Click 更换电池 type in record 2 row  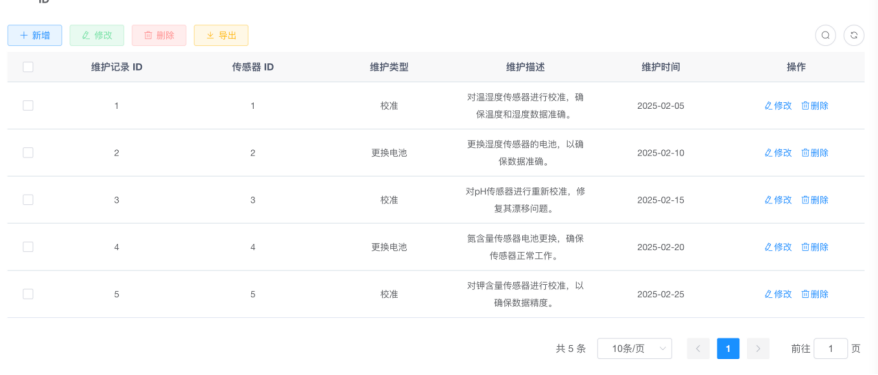click(389, 153)
